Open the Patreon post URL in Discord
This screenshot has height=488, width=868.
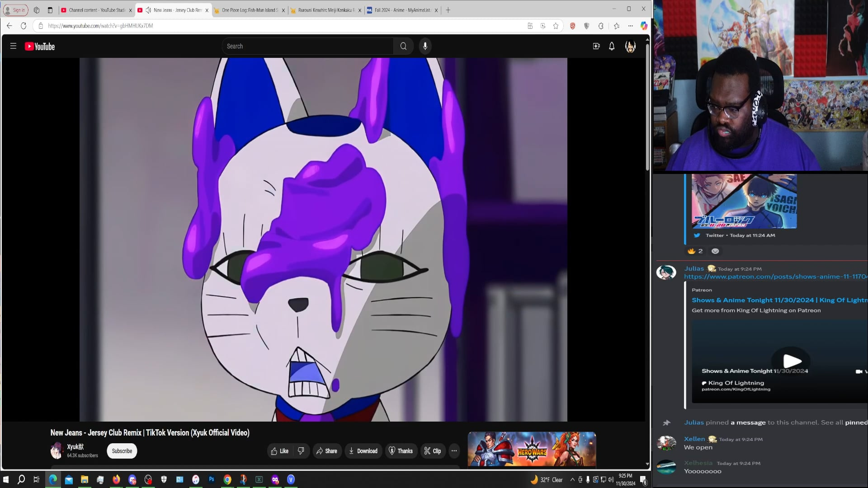pos(776,277)
